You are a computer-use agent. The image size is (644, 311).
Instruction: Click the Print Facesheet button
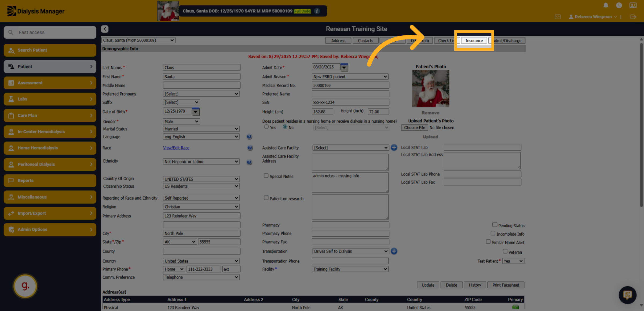point(506,285)
